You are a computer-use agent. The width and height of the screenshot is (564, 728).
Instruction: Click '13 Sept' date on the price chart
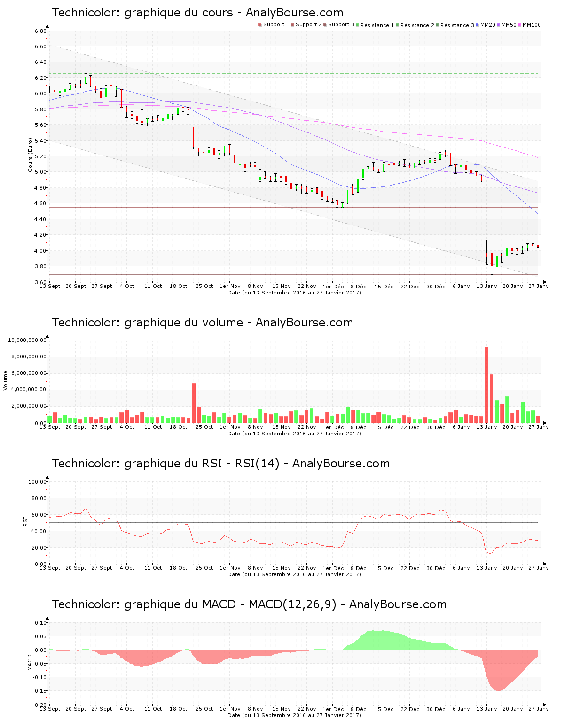[x=50, y=286]
